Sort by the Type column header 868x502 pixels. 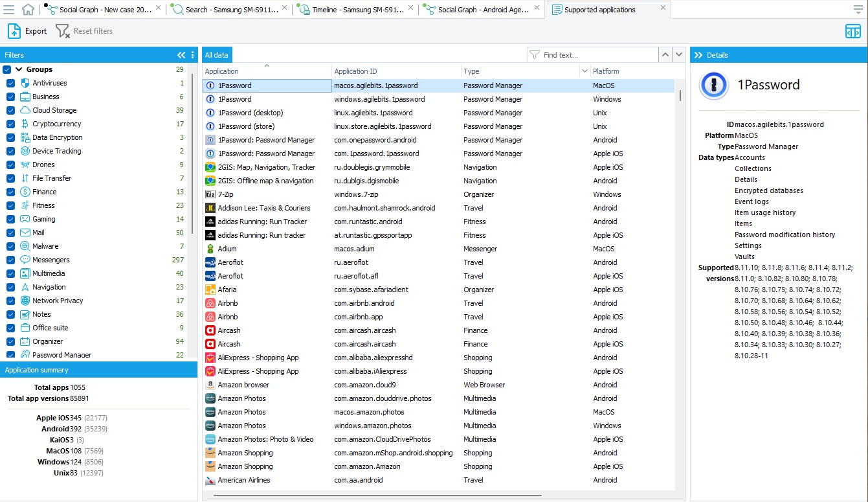pos(520,71)
